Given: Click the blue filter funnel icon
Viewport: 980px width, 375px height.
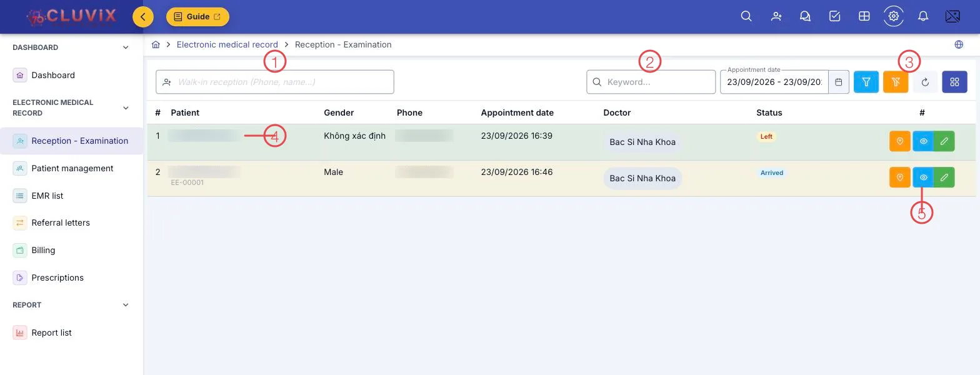Looking at the screenshot, I should (x=866, y=82).
